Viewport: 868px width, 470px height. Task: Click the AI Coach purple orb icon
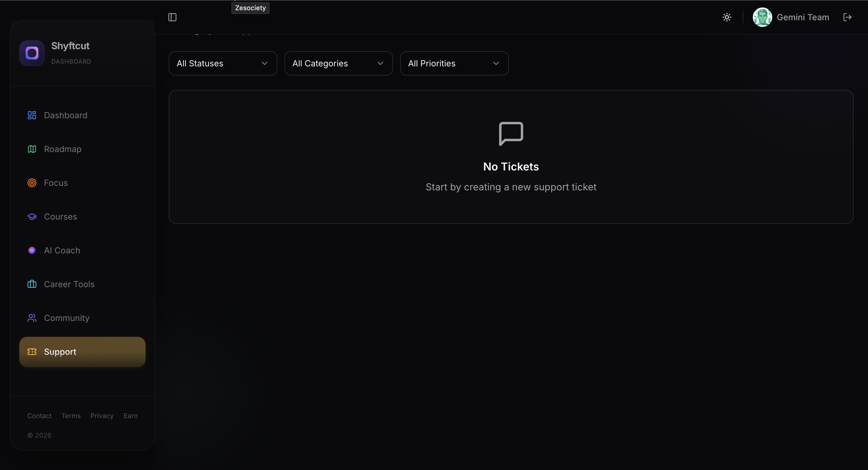pos(32,250)
